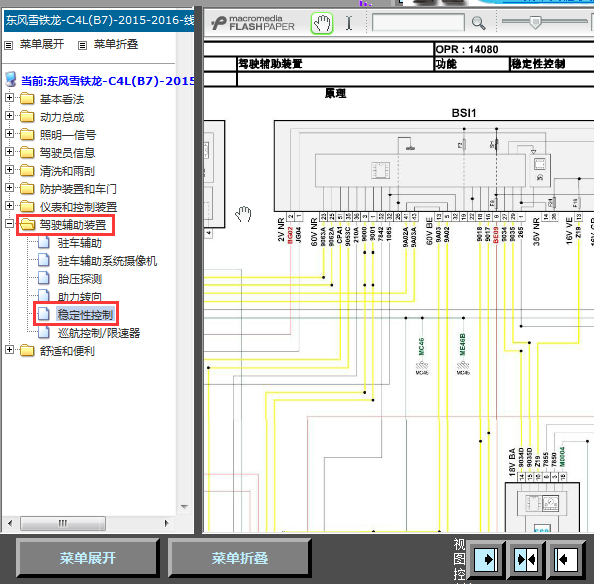Click the title bar 东风雪铁龙-C4L(B7)-2015-2016
Viewport: 594px width, 584px height.
99,20
